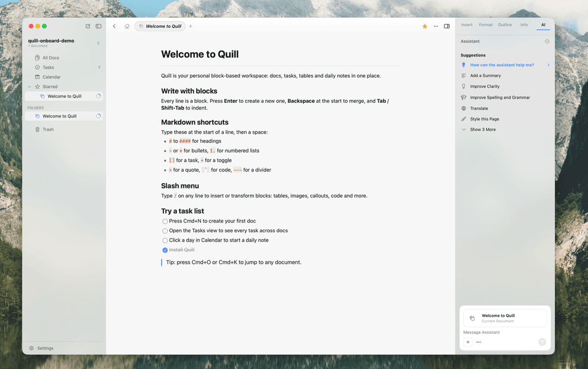
Task: Toggle the left sidebar icon
Action: point(98,26)
